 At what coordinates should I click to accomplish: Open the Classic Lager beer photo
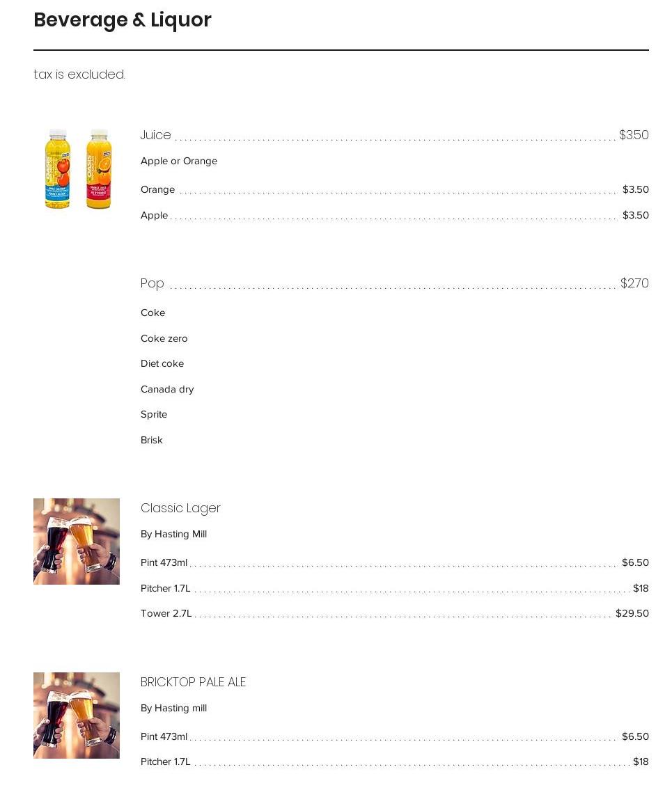click(77, 542)
